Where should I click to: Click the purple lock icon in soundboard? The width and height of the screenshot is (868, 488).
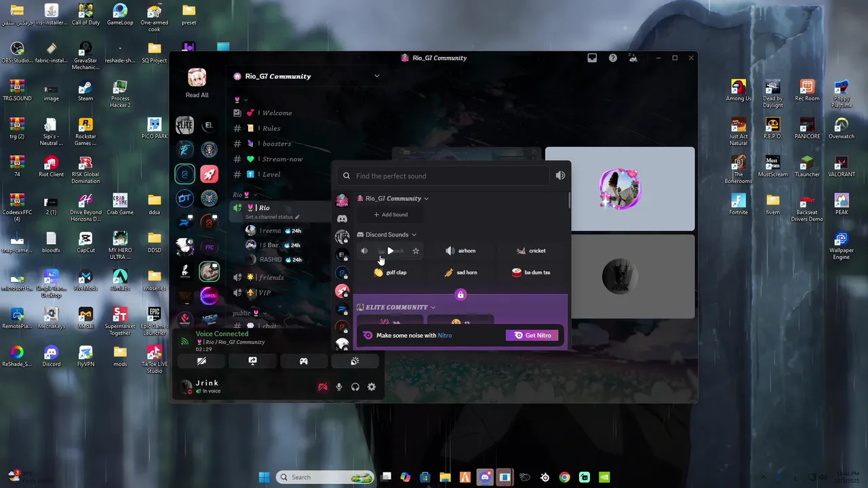(460, 295)
